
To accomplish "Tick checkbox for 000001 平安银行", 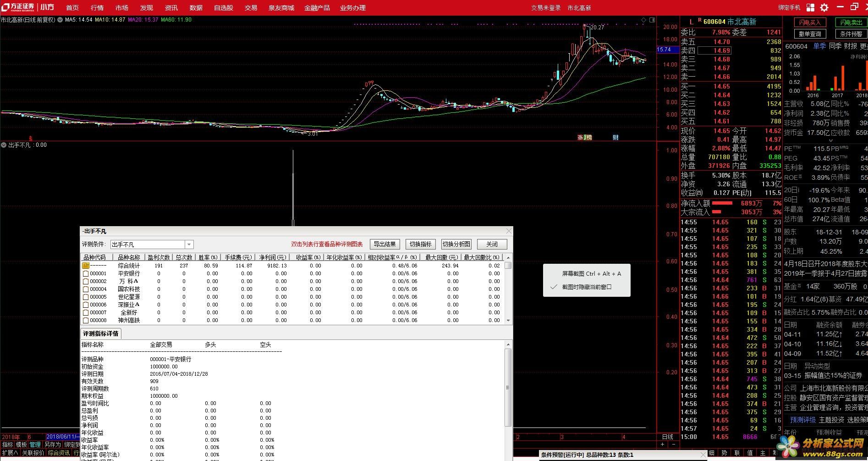I will tap(85, 274).
